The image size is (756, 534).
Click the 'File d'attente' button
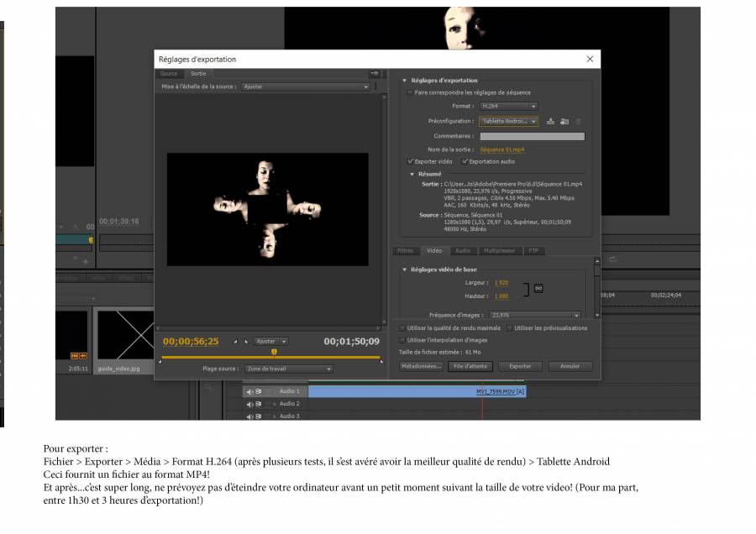[470, 366]
